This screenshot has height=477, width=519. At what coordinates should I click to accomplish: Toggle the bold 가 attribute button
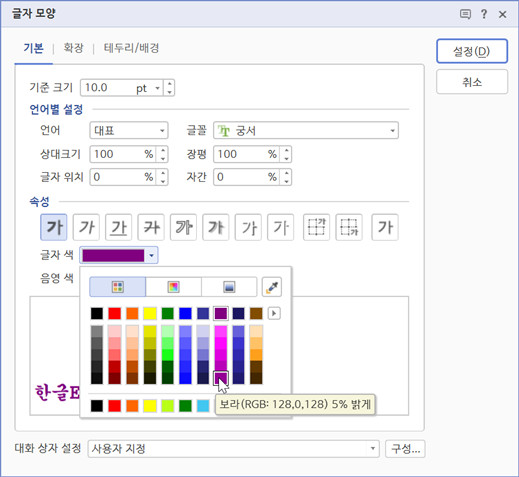point(54,227)
